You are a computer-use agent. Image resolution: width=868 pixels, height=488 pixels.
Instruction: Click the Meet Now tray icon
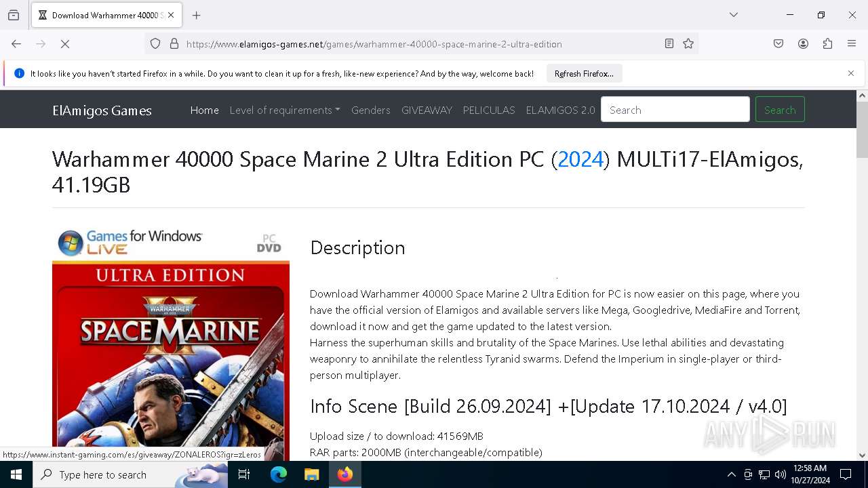[748, 474]
